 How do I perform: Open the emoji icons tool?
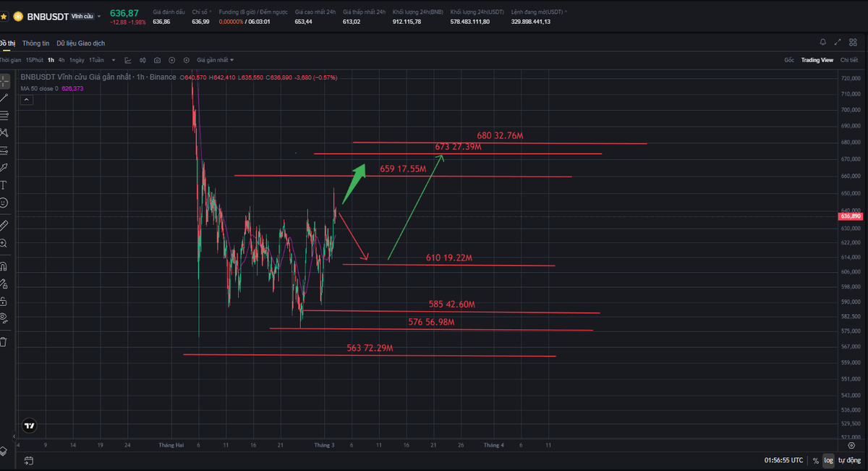pyautogui.click(x=4, y=203)
